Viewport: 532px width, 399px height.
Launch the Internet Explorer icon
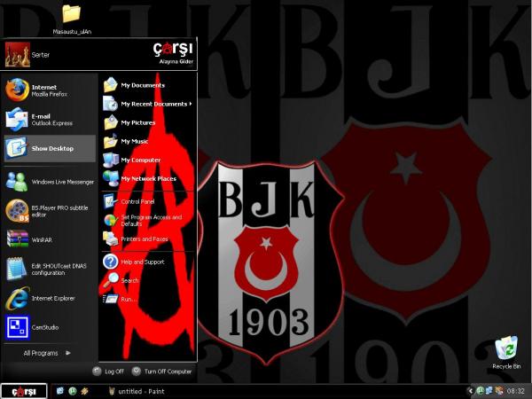[x=17, y=298]
